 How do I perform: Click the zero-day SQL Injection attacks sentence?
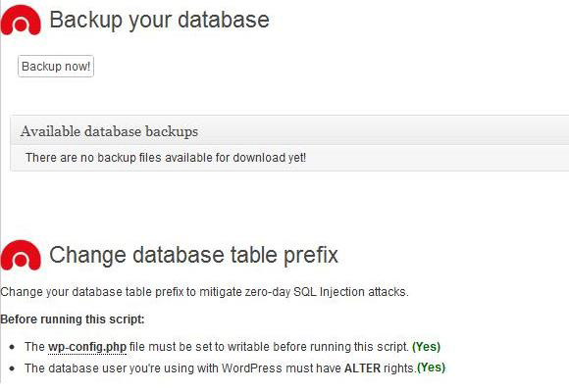[204, 292]
